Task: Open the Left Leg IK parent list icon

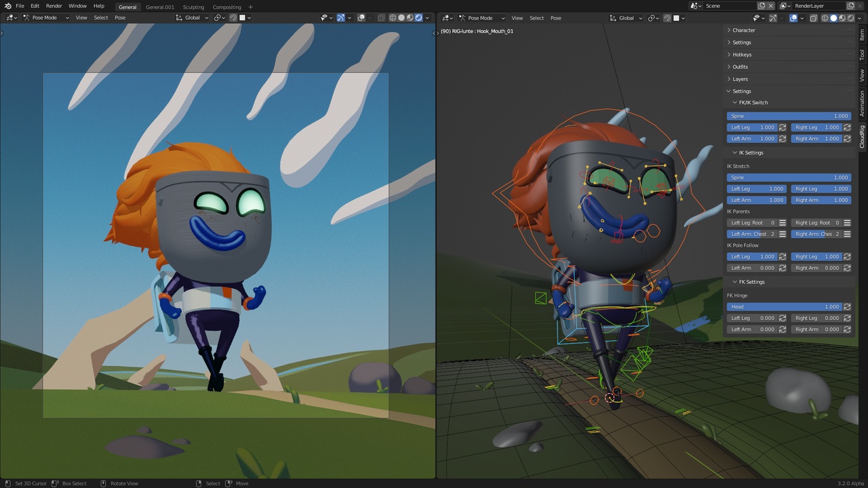Action: (783, 223)
